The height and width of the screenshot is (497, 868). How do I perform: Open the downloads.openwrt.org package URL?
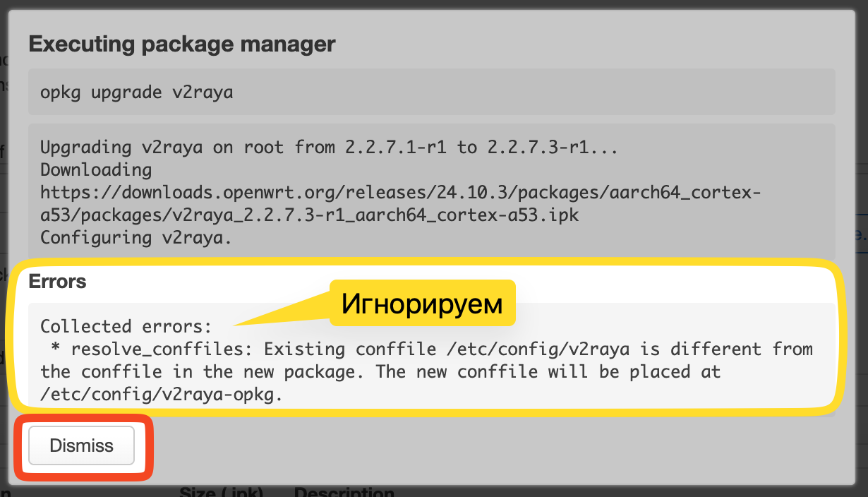coord(401,203)
